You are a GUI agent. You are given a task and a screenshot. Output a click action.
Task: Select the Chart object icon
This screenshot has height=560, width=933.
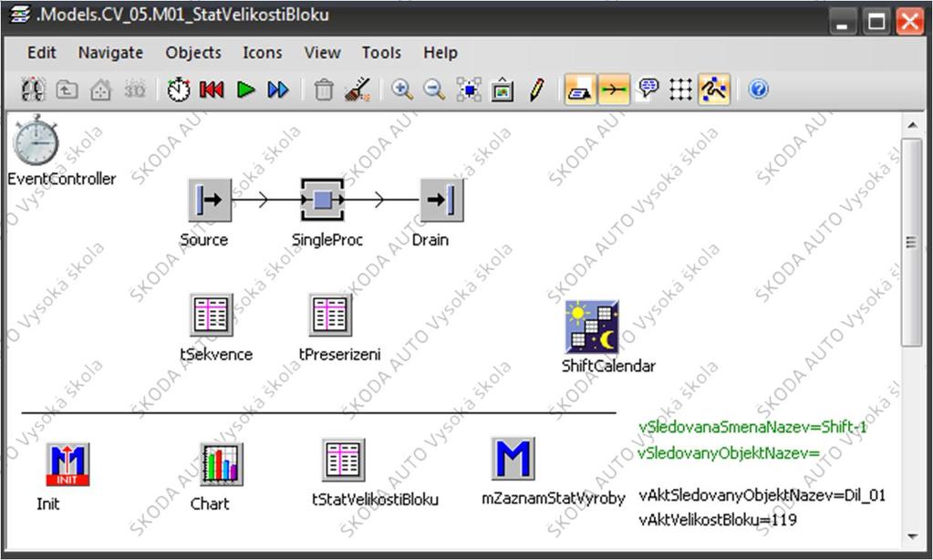[x=222, y=464]
